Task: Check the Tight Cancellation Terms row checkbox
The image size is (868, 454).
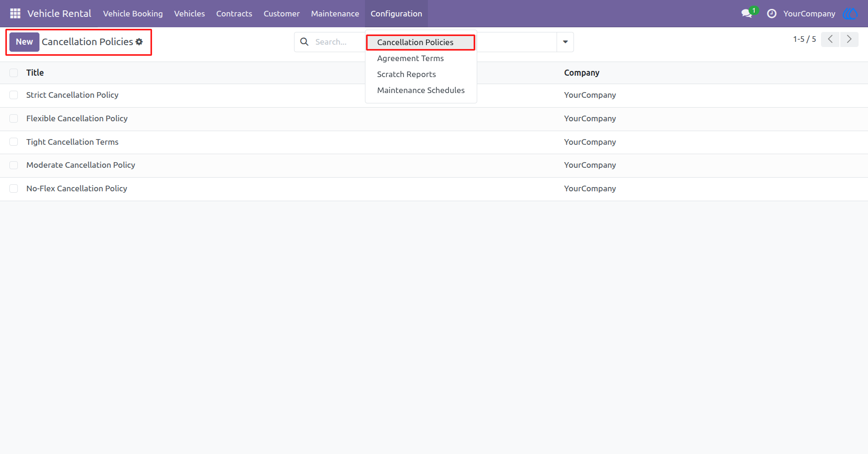Action: pyautogui.click(x=14, y=142)
